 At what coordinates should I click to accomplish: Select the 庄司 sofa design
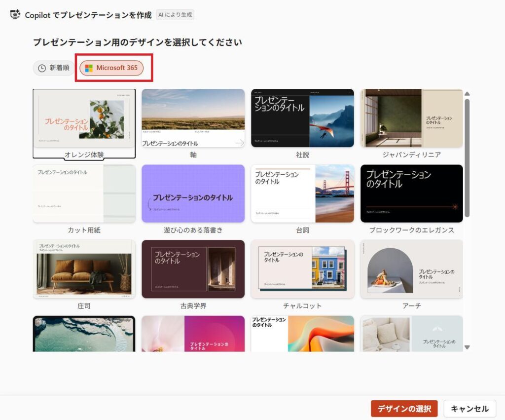point(84,268)
